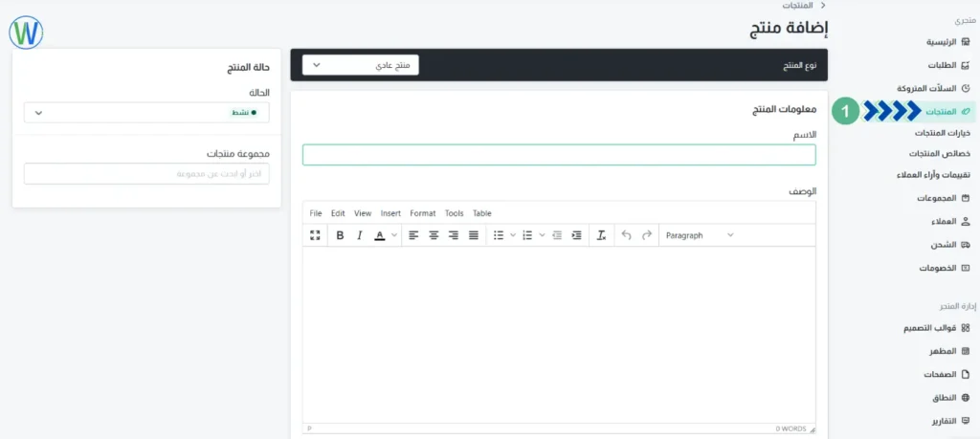980x439 pixels.
Task: Insert a bullet list in the editor
Action: pyautogui.click(x=498, y=235)
